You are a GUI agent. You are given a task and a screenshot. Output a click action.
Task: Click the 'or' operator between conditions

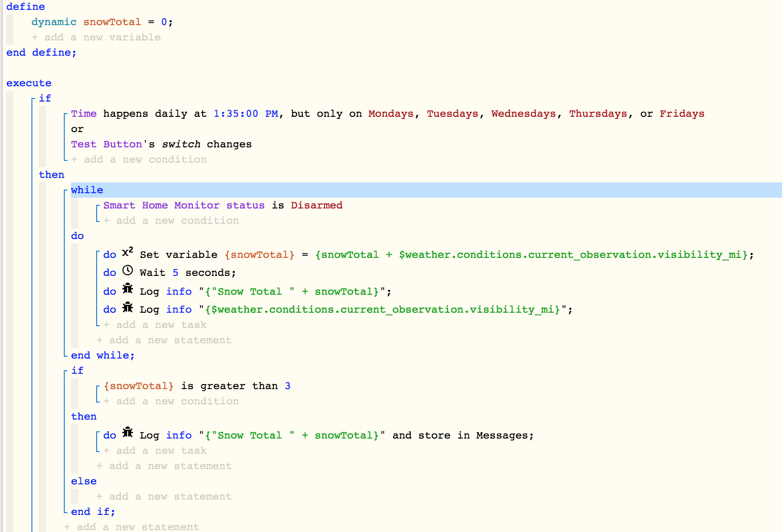coord(77,129)
